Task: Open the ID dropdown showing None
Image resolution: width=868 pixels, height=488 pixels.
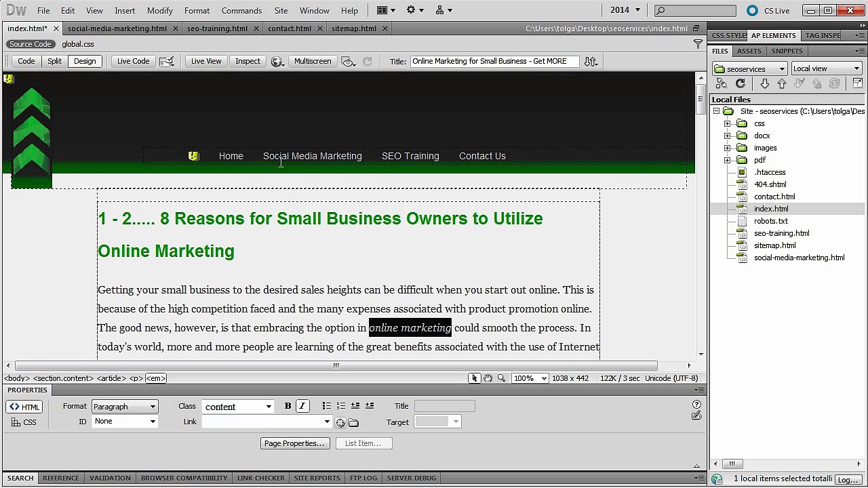Action: (125, 422)
